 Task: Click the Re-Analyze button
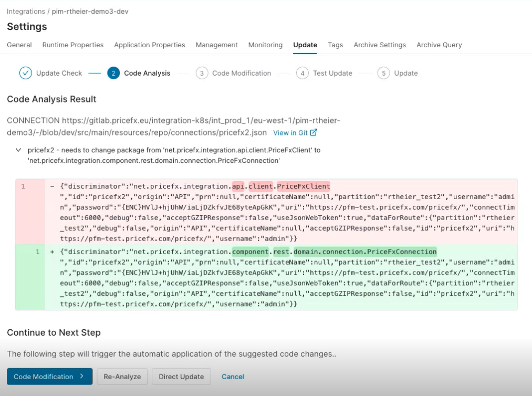click(122, 377)
